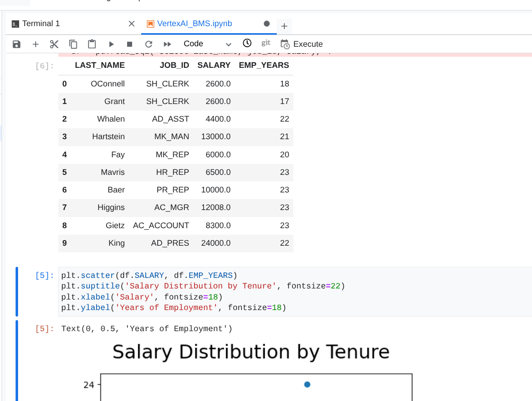Click the AD_ASST job cell
The width and height of the screenshot is (532, 401).
pyautogui.click(x=170, y=119)
